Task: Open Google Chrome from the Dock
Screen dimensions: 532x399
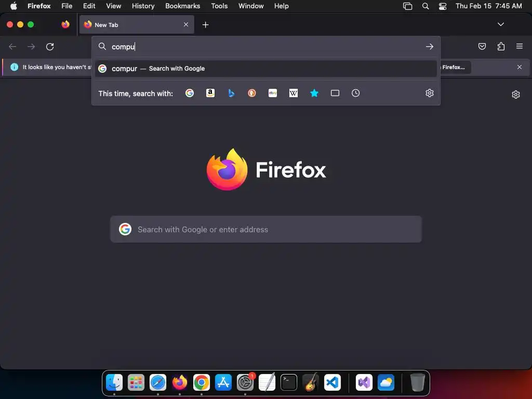Action: click(x=202, y=382)
